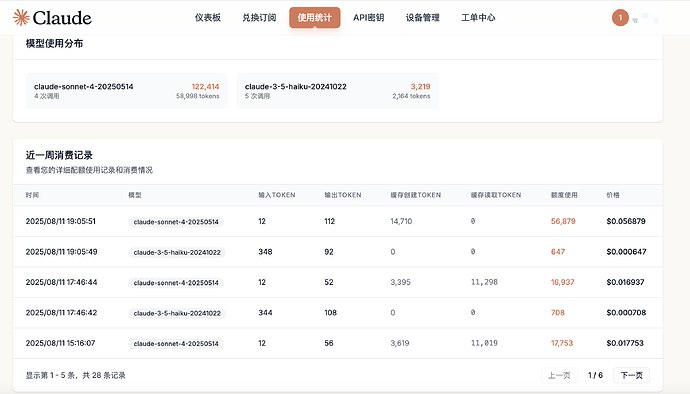Image resolution: width=690 pixels, height=394 pixels.
Task: Select the 使用统计 tab
Action: point(315,18)
